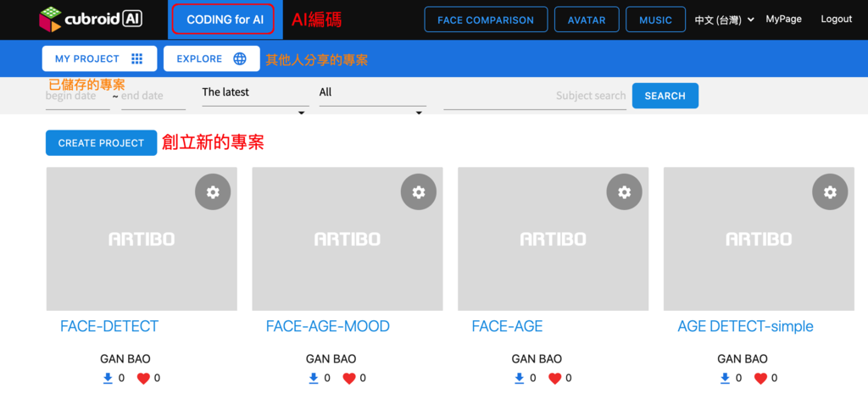Switch to MY PROJECT view

[x=100, y=58]
